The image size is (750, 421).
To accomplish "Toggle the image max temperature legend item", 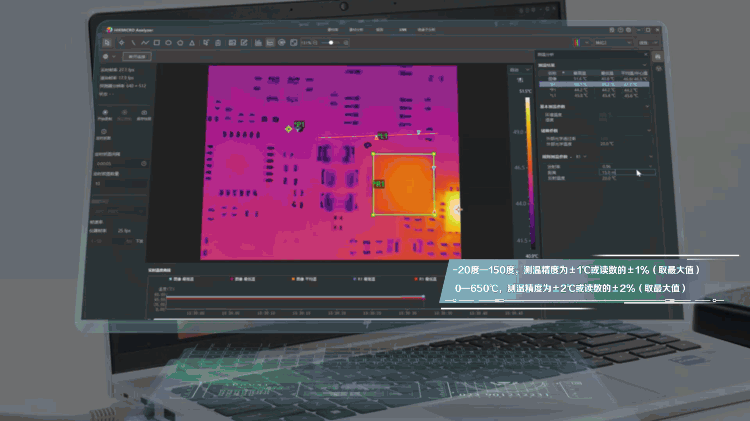I will (x=182, y=279).
